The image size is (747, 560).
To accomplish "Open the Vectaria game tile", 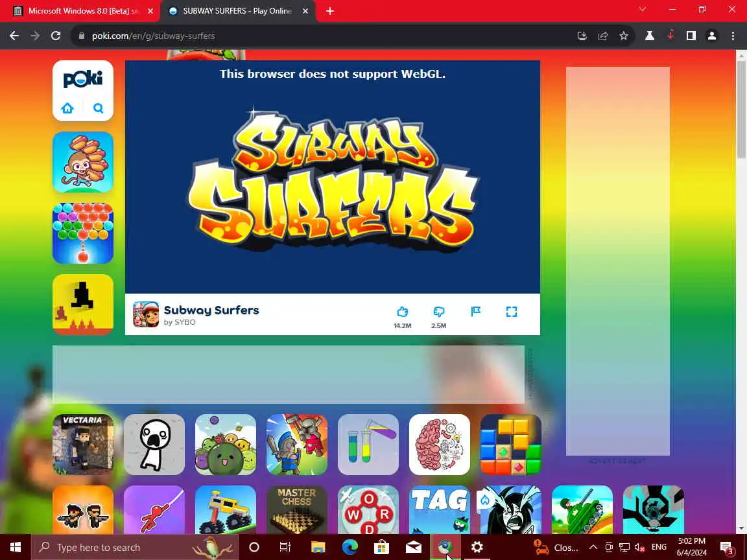I will click(83, 444).
